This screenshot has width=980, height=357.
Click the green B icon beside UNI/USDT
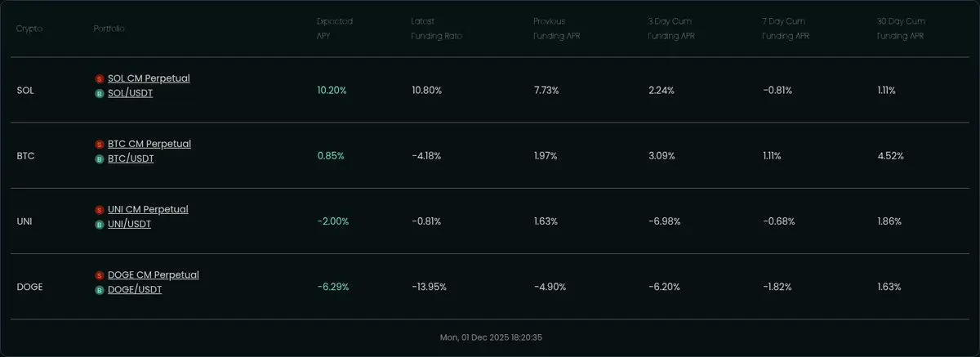click(x=100, y=225)
